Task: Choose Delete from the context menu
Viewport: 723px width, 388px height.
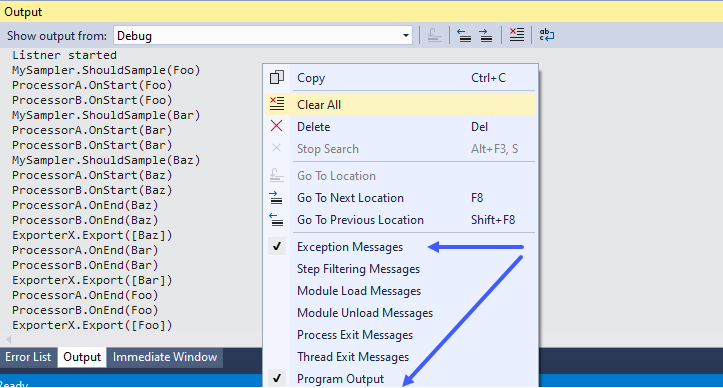Action: pyautogui.click(x=314, y=127)
